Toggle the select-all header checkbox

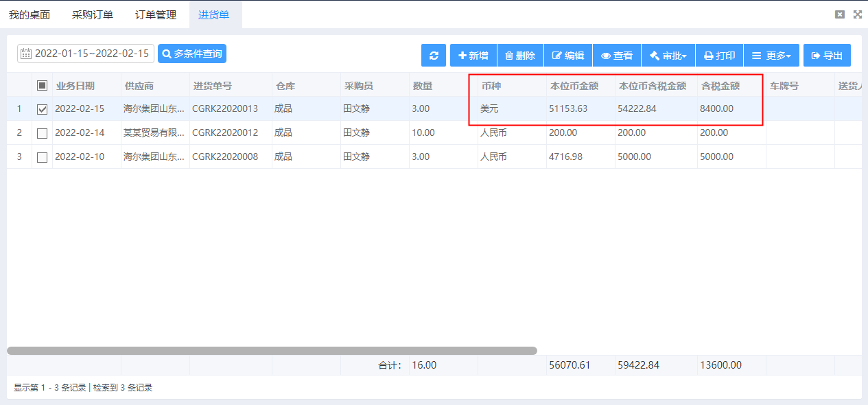(42, 86)
